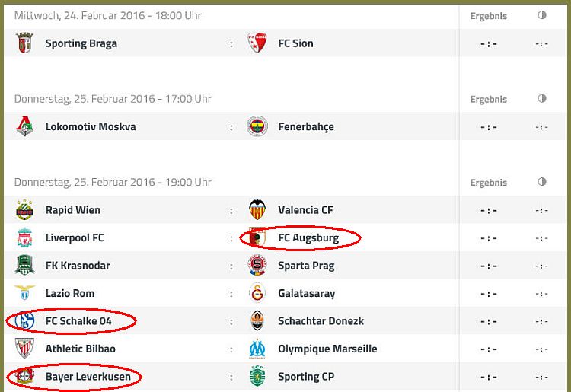Click the Valencia CF bat crest

257,209
